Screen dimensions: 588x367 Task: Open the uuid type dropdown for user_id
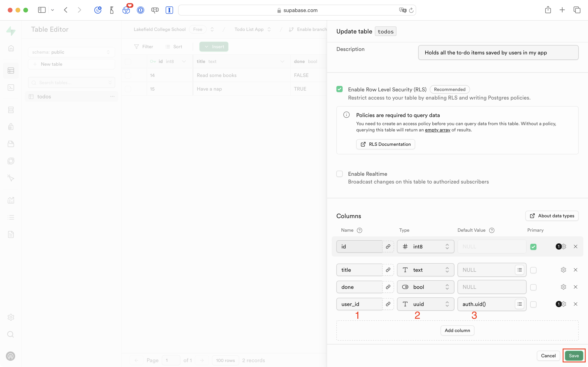coord(425,304)
